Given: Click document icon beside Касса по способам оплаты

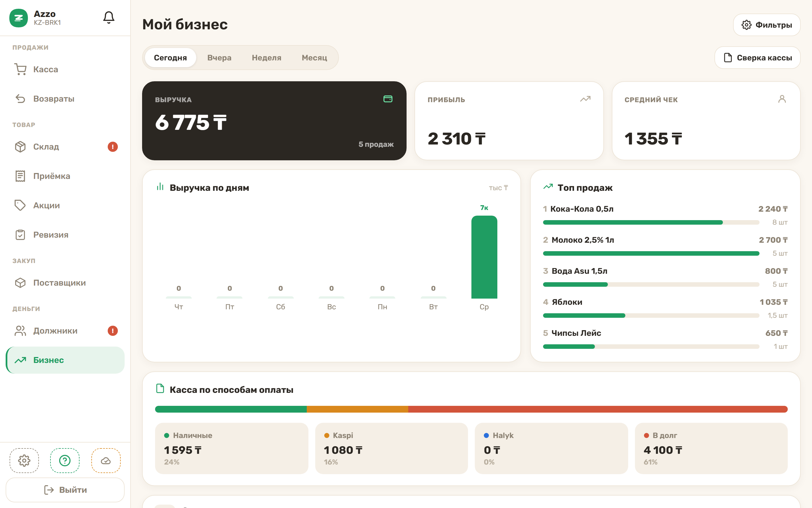Looking at the screenshot, I should (160, 389).
